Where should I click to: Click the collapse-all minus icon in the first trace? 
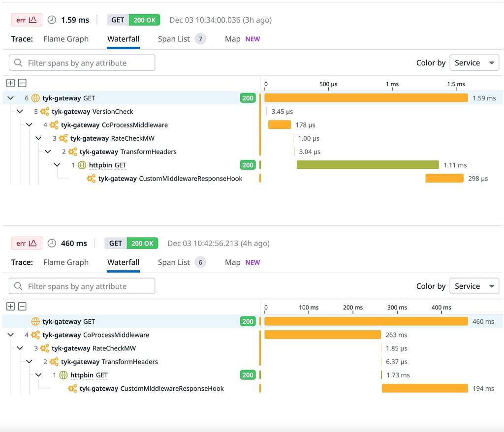click(22, 83)
